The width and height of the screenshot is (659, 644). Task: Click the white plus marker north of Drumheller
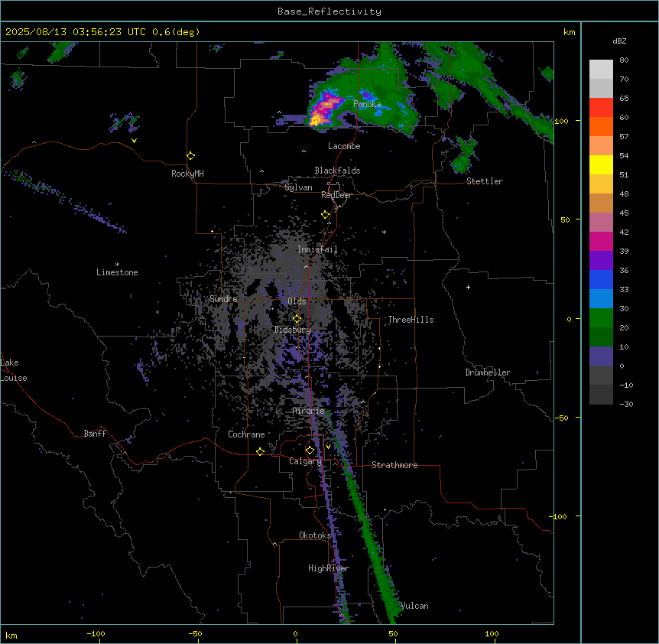click(468, 287)
